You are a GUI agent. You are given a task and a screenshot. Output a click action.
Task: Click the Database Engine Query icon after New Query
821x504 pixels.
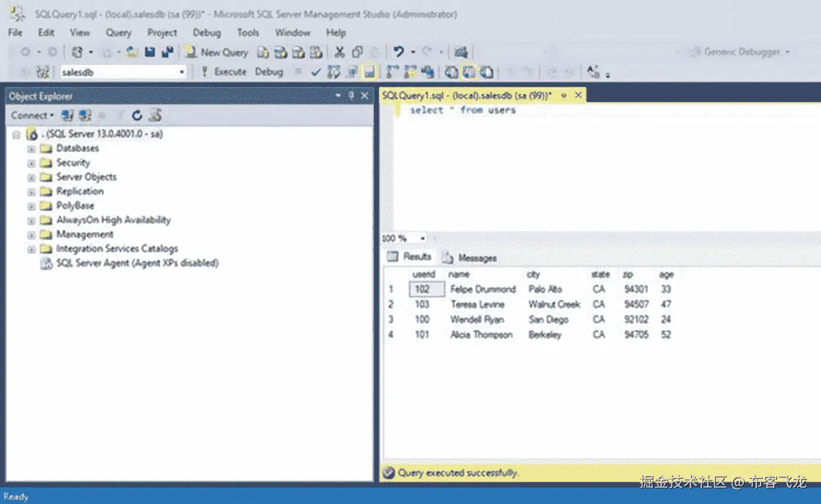[x=263, y=52]
